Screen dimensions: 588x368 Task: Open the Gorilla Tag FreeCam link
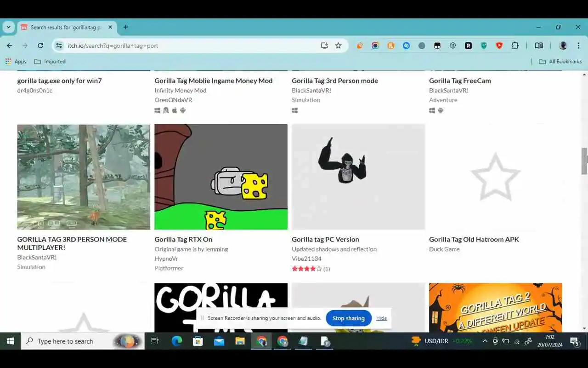coord(460,80)
